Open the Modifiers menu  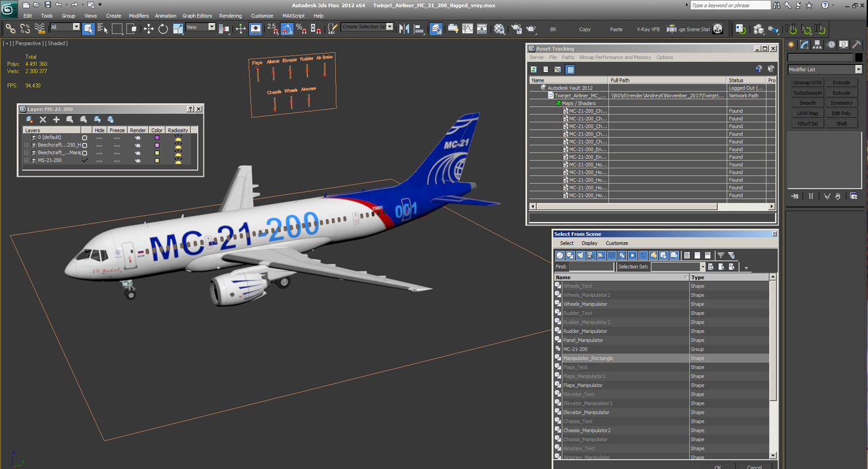tap(139, 16)
